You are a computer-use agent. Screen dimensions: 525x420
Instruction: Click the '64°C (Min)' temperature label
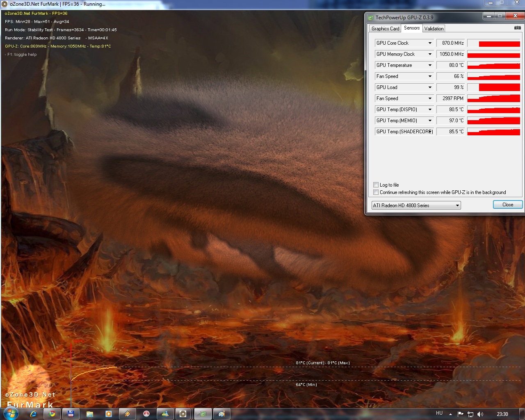click(306, 385)
